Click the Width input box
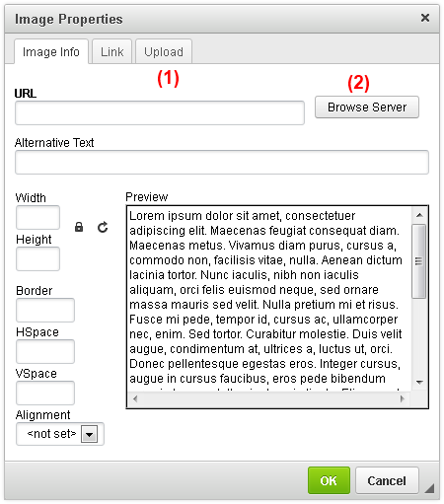The height and width of the screenshot is (504, 444). pos(37,217)
